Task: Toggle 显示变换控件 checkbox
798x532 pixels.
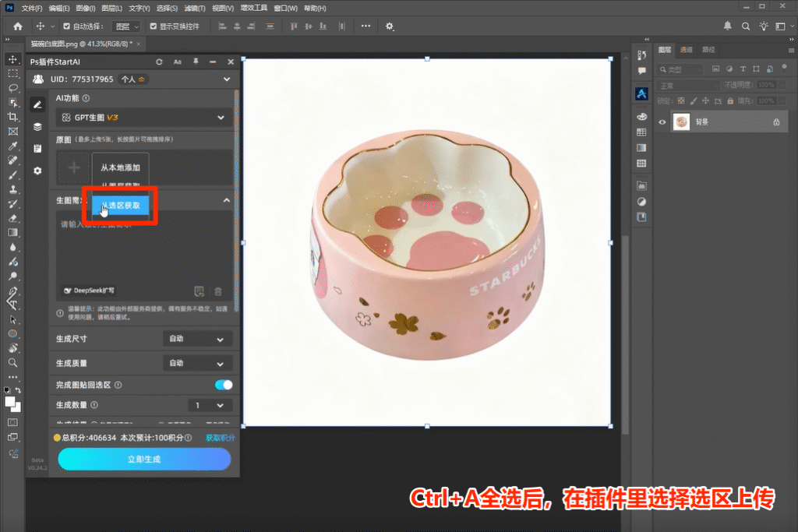Action: (154, 26)
